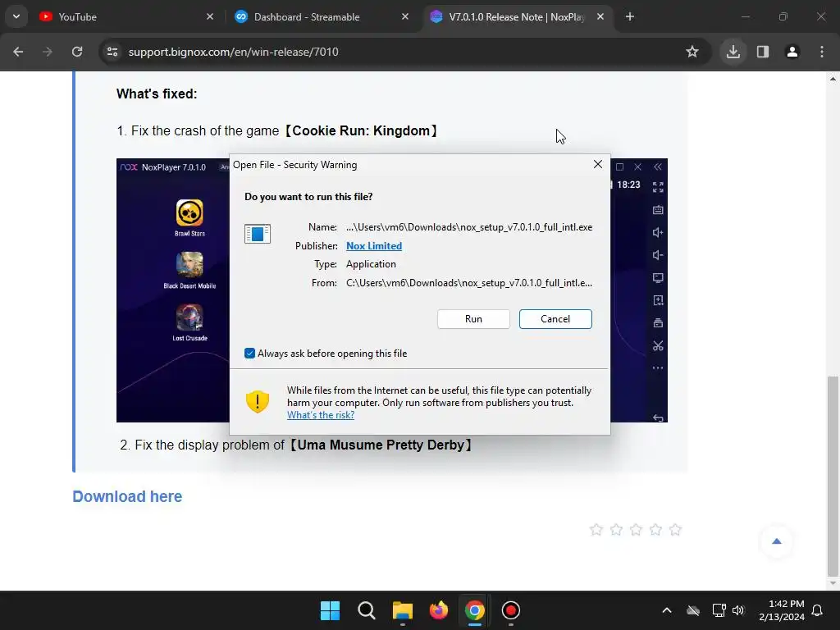Go back to previous page
Screen dimensions: 840x630
18,52
